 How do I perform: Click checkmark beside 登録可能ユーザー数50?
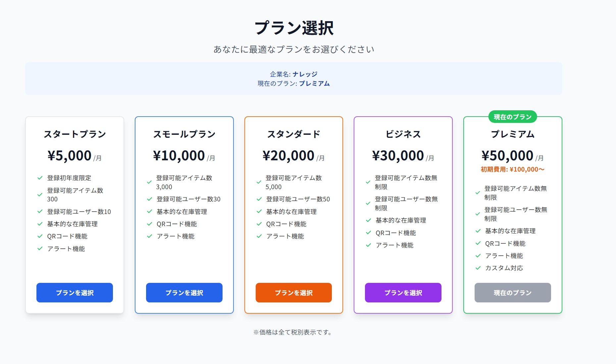259,199
